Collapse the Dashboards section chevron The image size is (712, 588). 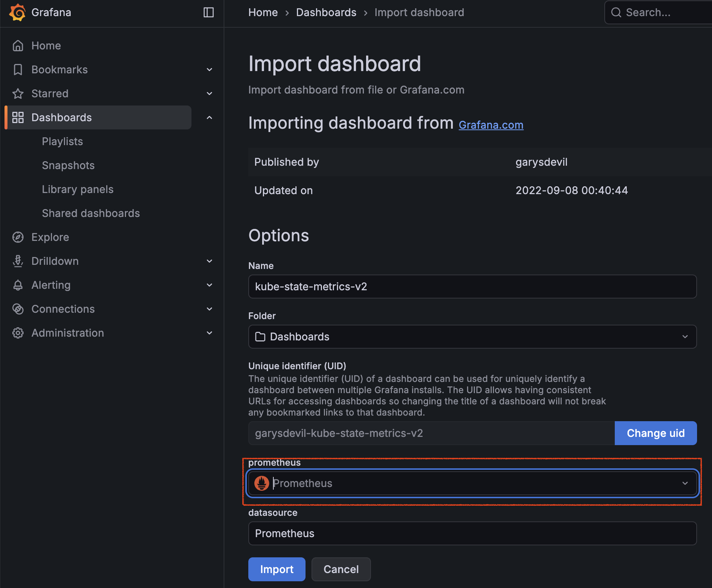(x=209, y=117)
